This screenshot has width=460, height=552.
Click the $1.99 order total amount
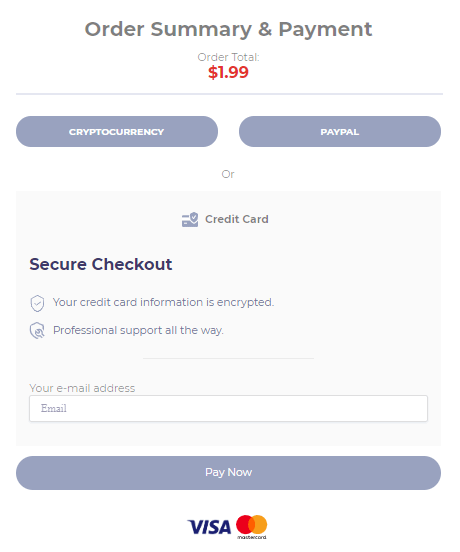click(228, 73)
